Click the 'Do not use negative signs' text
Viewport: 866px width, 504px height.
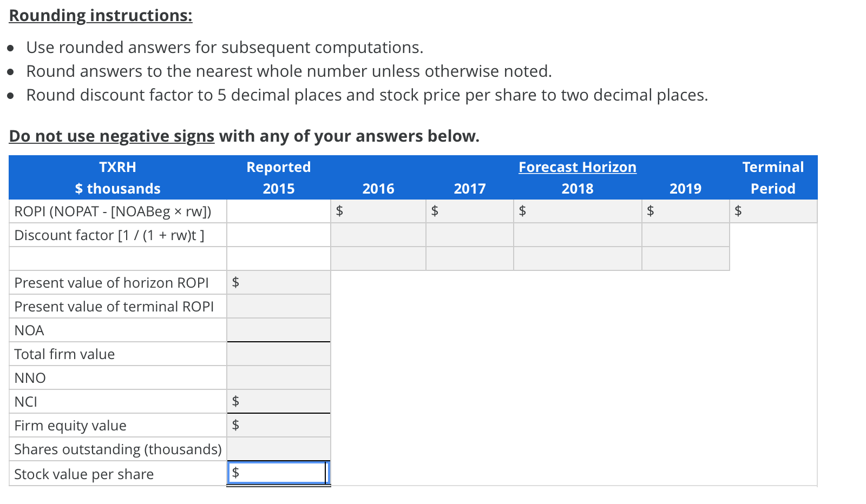click(111, 136)
